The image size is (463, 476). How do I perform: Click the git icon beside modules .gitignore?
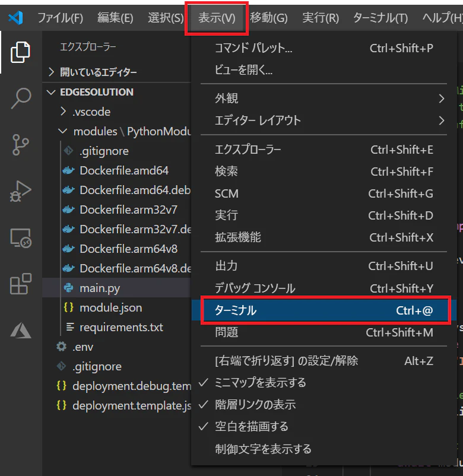pos(69,151)
